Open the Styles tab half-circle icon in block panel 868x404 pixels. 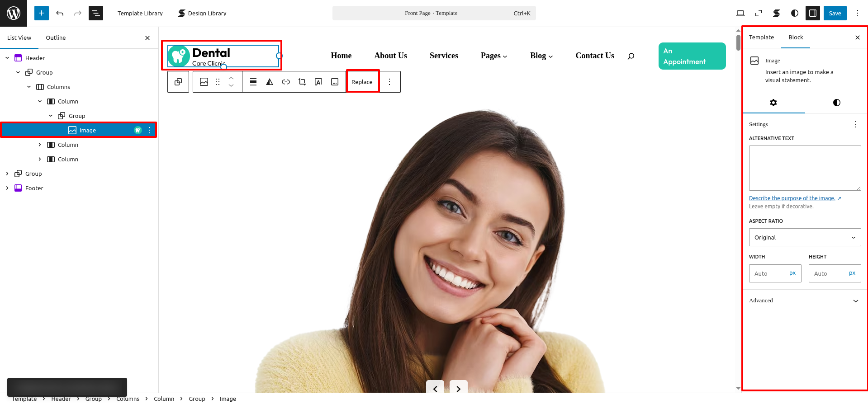point(836,103)
